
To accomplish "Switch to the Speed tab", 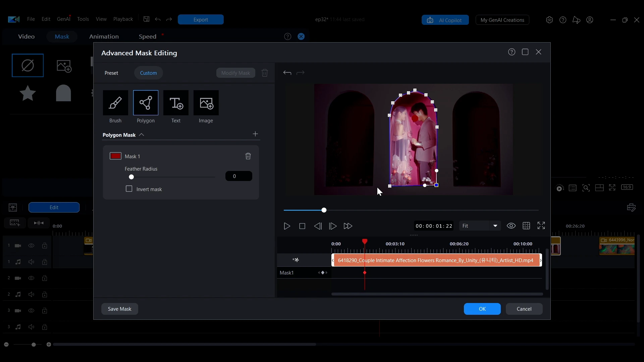I will click(x=148, y=37).
